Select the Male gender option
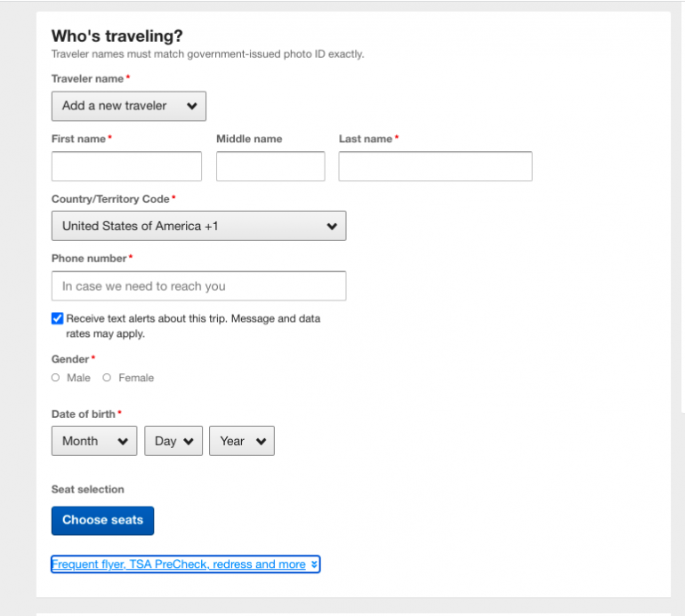 point(56,378)
